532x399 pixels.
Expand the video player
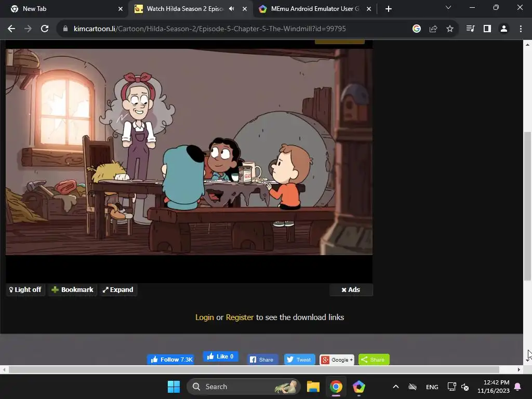coord(118,290)
